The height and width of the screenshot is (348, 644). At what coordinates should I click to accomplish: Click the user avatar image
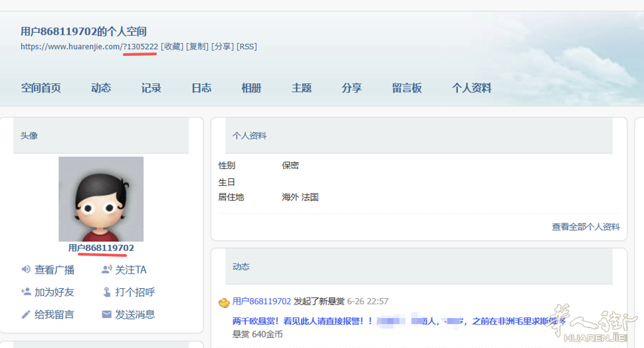pos(101,199)
